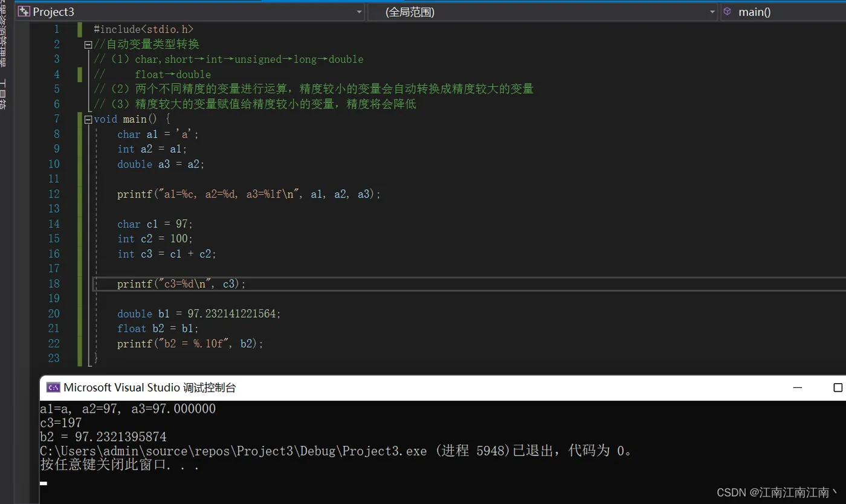Click the void main() declaration
Image resolution: width=846 pixels, height=504 pixels.
132,119
